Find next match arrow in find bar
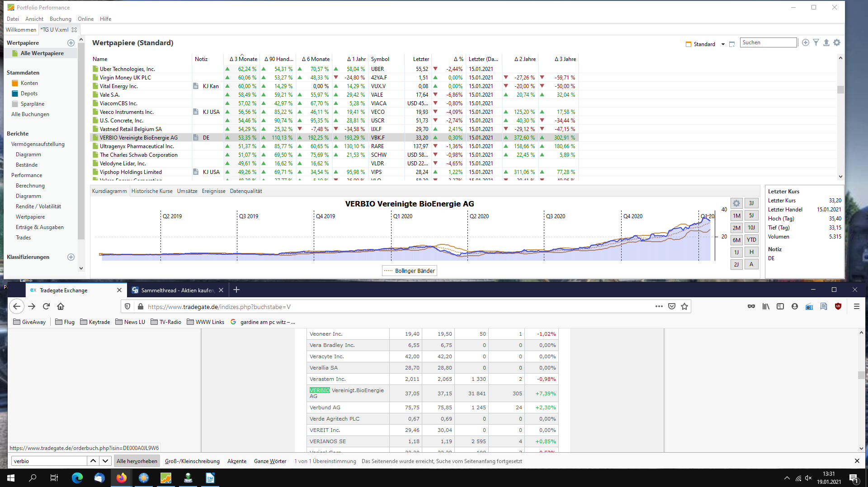868x487 pixels. pyautogui.click(x=105, y=461)
